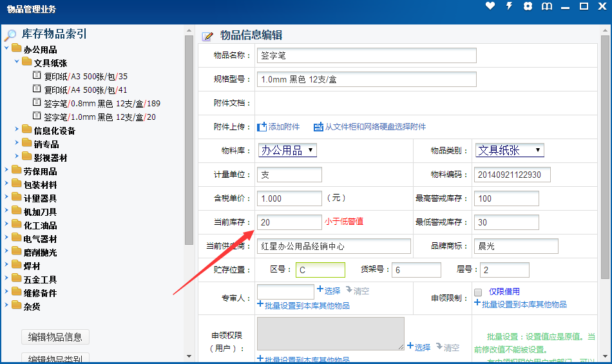Expand the 电气器材 tree node arrow
The image size is (612, 364).
tap(6, 237)
